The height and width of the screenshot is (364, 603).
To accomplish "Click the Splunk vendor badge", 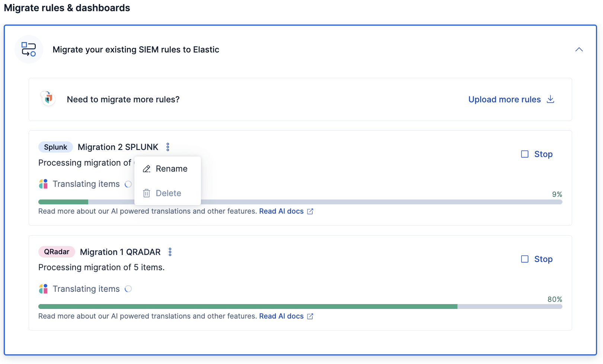I will [x=55, y=147].
